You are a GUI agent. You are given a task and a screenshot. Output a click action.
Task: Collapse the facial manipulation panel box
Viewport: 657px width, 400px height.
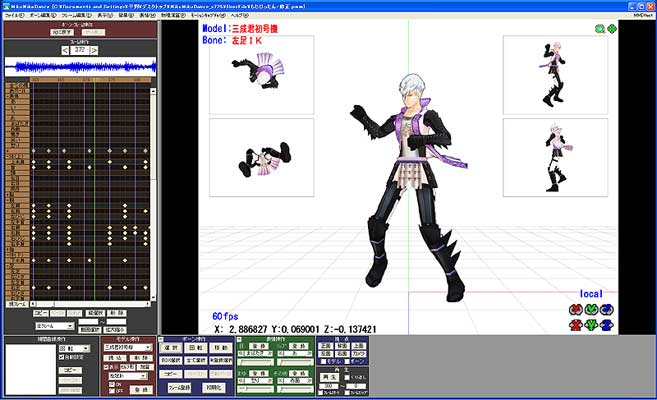coord(239,339)
